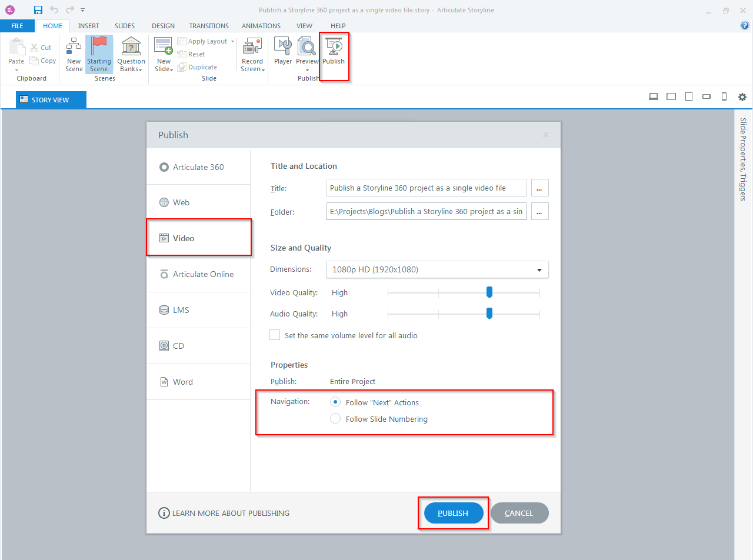Select the STORY VIEW tab

(51, 100)
